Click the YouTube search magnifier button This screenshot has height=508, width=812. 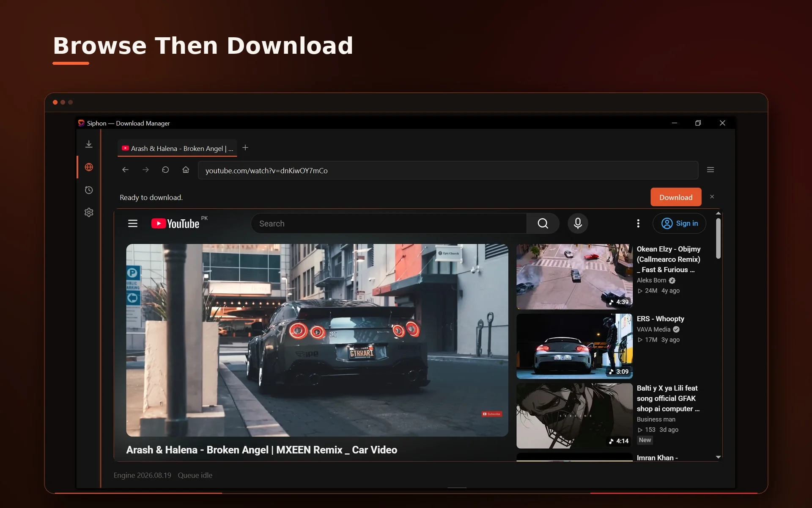tap(543, 224)
